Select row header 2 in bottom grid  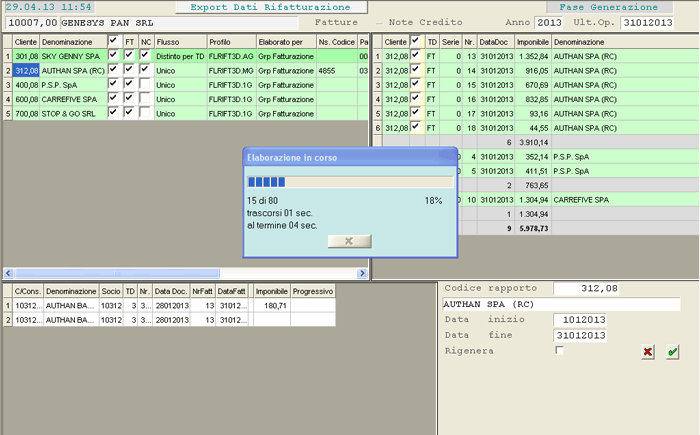coord(8,320)
